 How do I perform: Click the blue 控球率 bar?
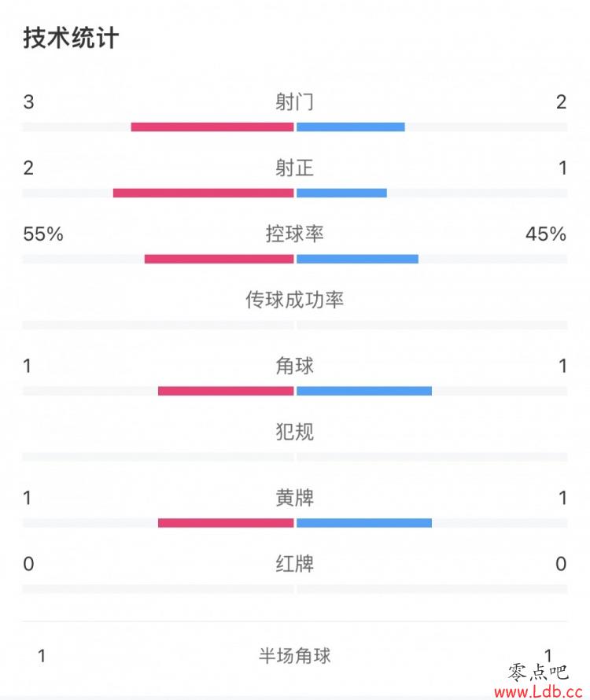click(x=357, y=259)
